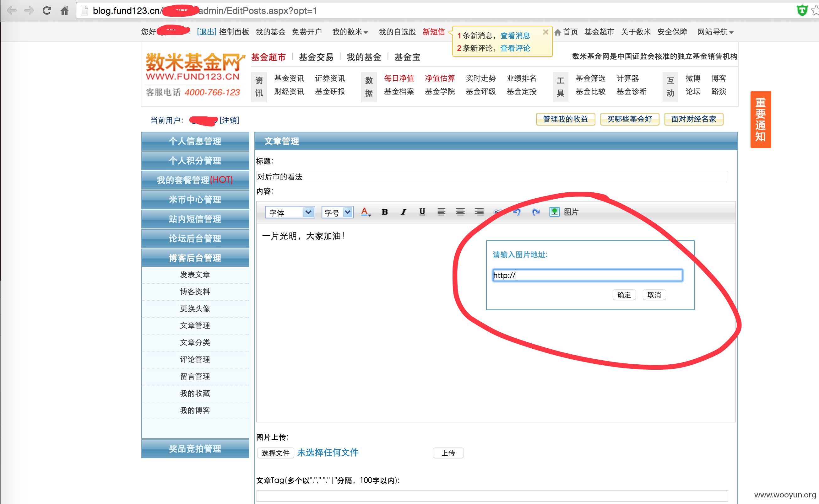Open the 字号 font size dropdown
The image size is (819, 504).
click(337, 212)
